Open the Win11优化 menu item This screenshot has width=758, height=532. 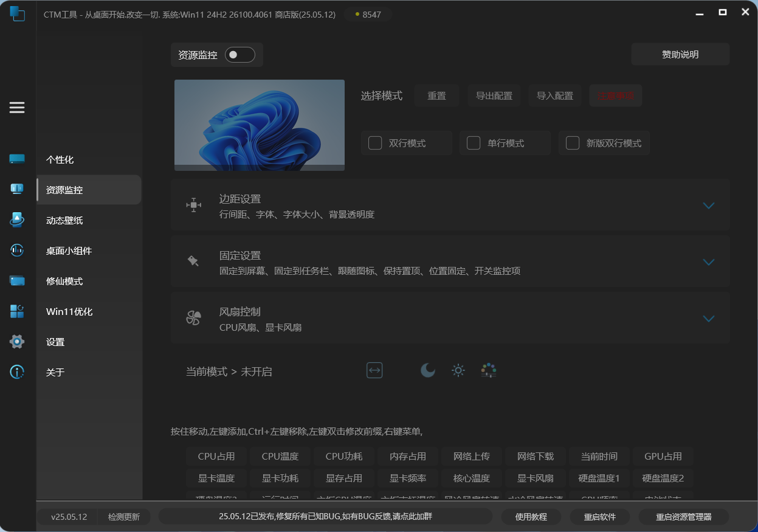click(x=89, y=311)
